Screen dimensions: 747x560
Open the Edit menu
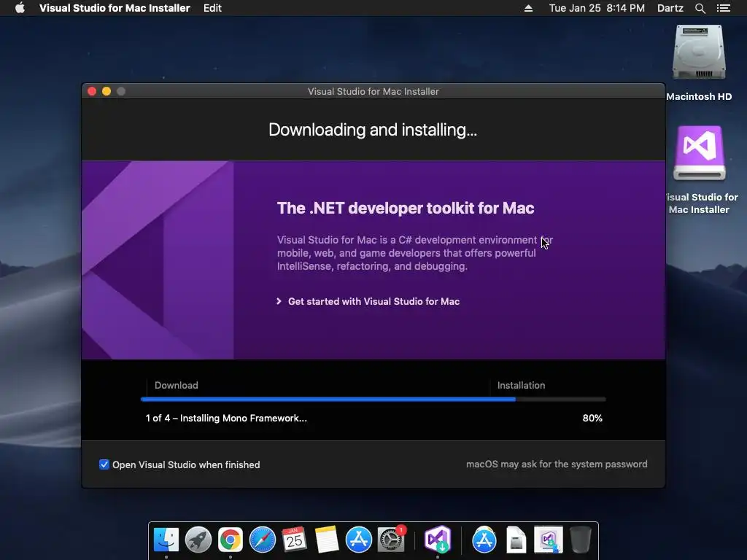point(212,8)
